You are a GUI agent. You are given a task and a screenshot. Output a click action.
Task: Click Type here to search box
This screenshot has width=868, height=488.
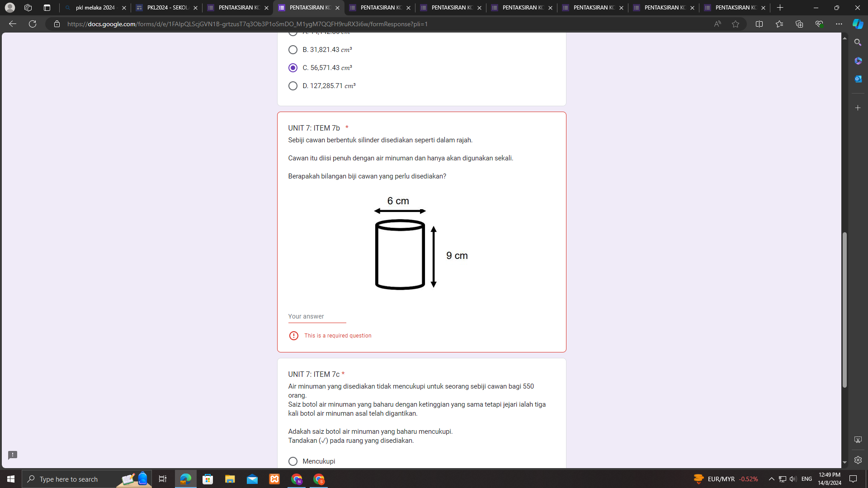[x=87, y=479]
